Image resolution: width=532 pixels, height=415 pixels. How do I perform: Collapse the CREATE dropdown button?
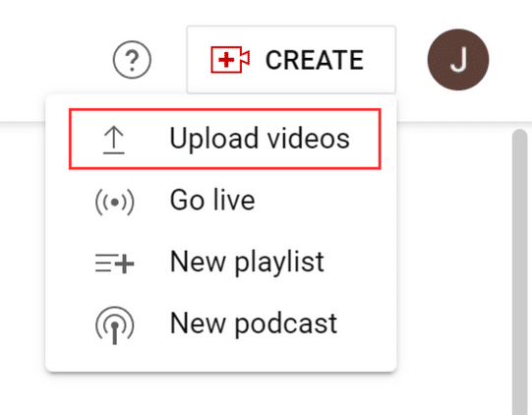[x=291, y=59]
